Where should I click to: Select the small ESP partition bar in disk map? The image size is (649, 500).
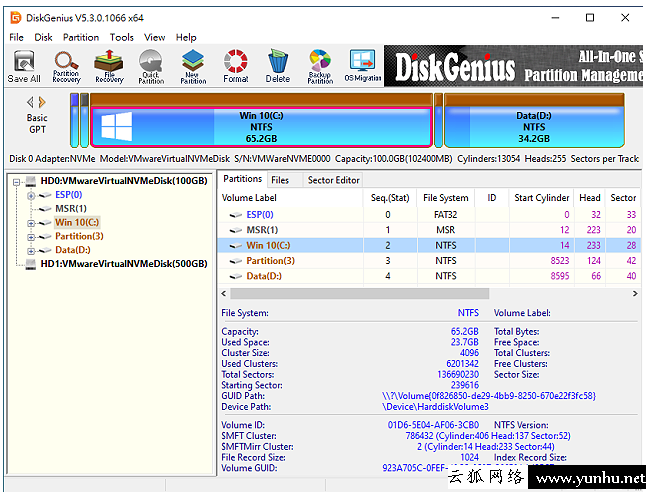pos(75,120)
